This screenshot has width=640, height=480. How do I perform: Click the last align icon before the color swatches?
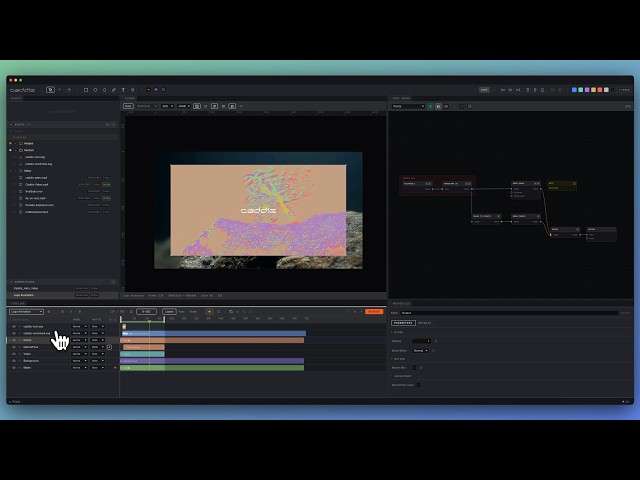tap(542, 90)
